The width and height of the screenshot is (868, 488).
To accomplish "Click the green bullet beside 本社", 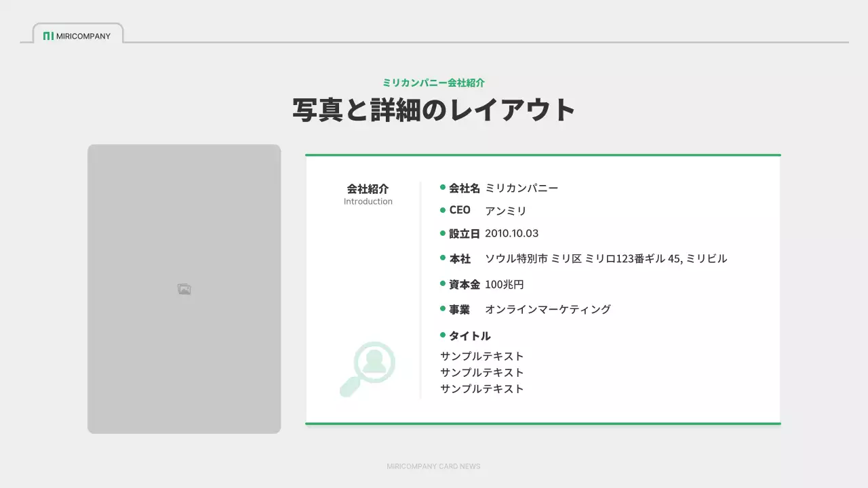I will (x=442, y=258).
